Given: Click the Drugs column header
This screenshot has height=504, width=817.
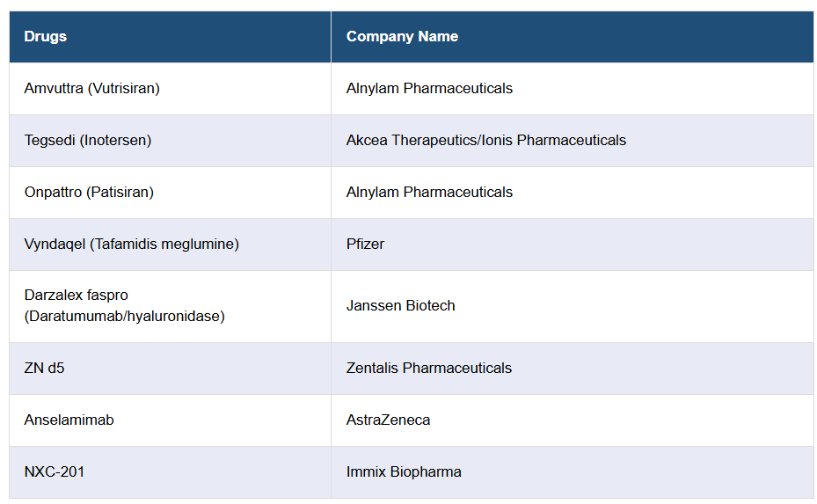Looking at the screenshot, I should click(x=46, y=37).
